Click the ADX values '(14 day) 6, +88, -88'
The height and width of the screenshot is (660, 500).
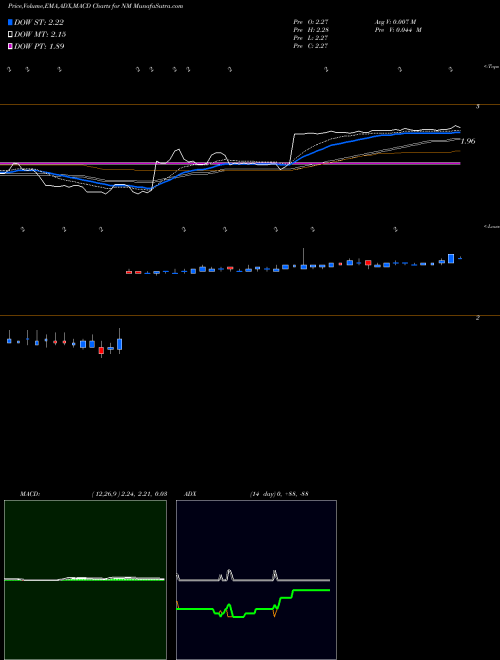278,494
